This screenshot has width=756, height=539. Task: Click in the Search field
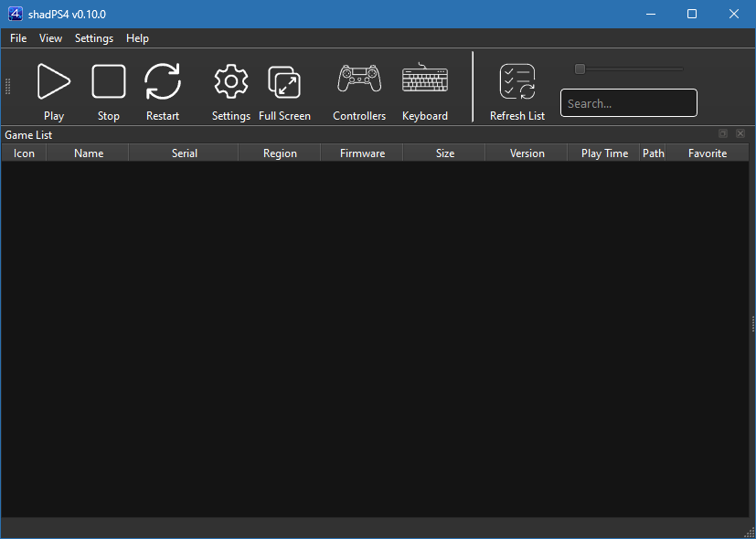(x=629, y=102)
